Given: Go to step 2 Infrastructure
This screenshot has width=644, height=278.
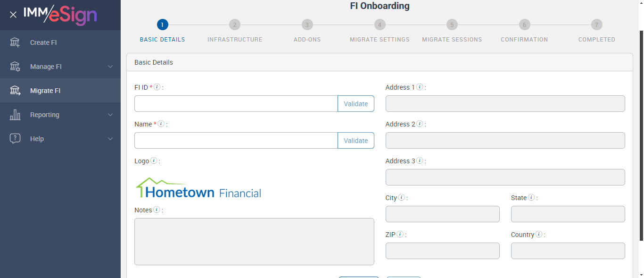Looking at the screenshot, I should [x=235, y=25].
